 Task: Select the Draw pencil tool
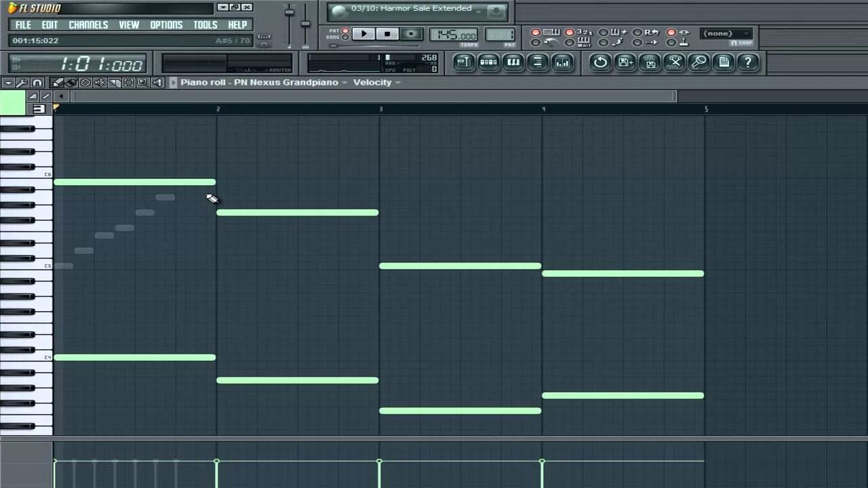(x=57, y=83)
